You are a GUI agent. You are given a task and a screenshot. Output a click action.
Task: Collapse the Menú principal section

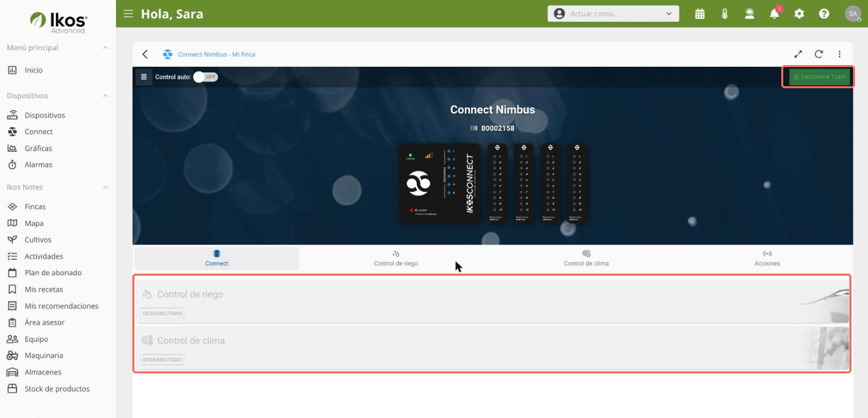click(105, 48)
